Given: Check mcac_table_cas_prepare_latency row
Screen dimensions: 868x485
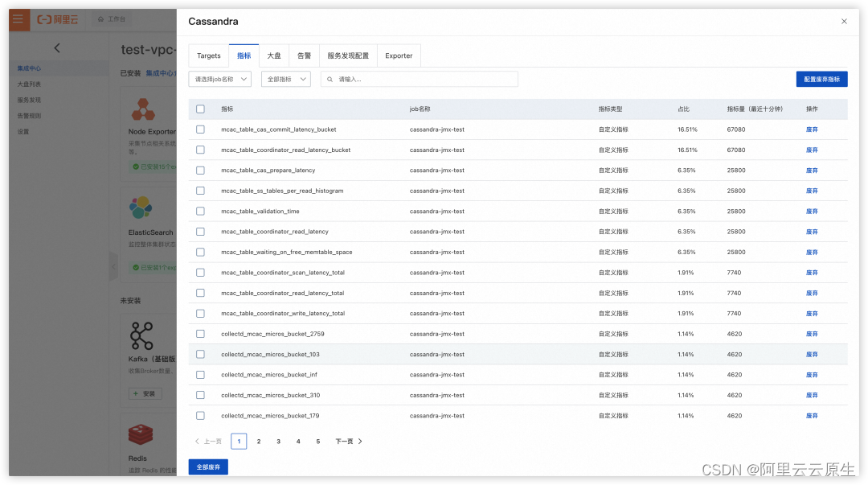Looking at the screenshot, I should (200, 171).
